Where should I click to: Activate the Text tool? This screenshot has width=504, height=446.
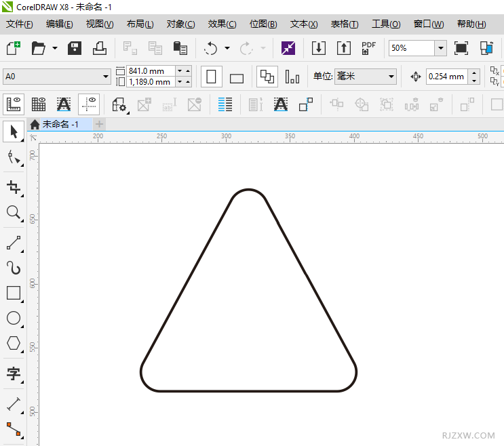(x=14, y=373)
